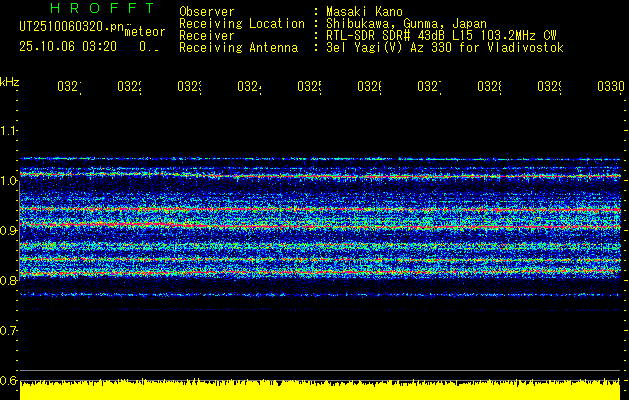Click time marker 0328

(x=489, y=86)
